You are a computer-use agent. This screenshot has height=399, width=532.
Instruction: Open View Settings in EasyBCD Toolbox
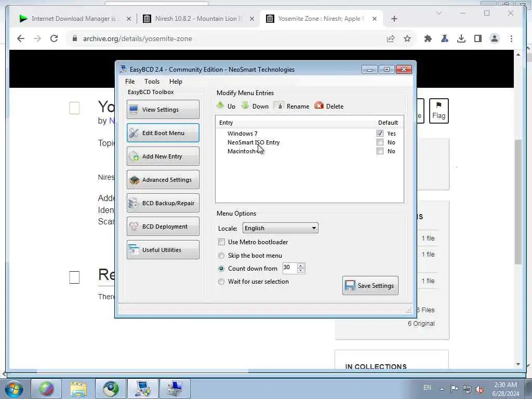coord(163,109)
